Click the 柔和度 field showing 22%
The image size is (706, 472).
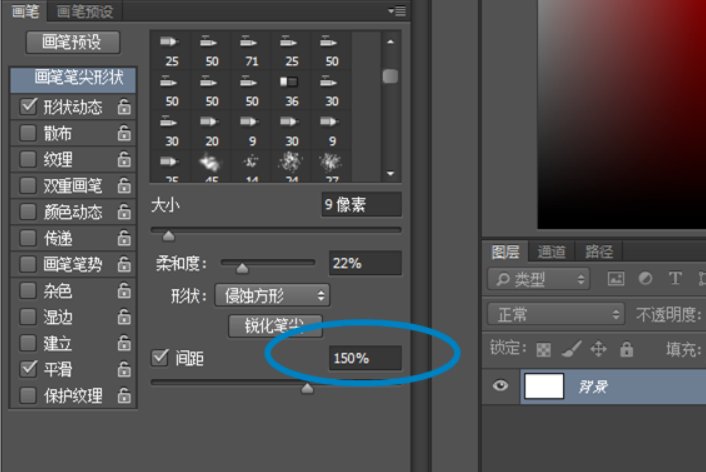click(x=365, y=263)
